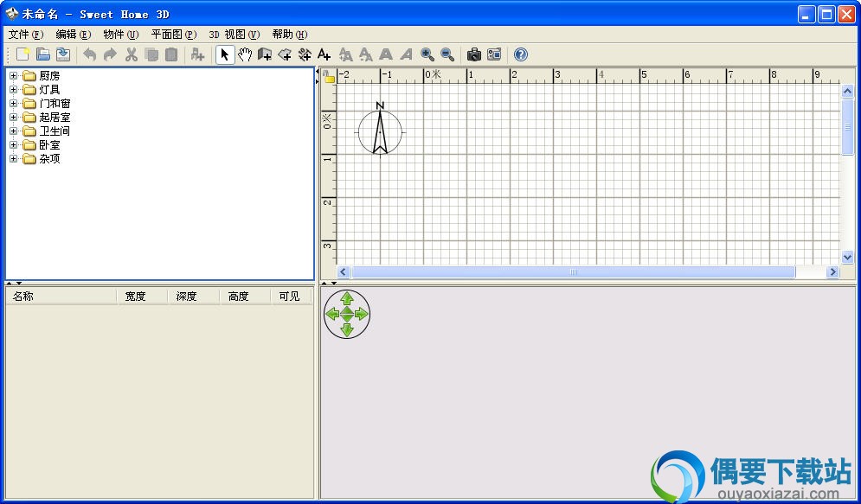Viewport: 861px width, 504px height.
Task: Create video from 3D view icon
Action: [494, 54]
